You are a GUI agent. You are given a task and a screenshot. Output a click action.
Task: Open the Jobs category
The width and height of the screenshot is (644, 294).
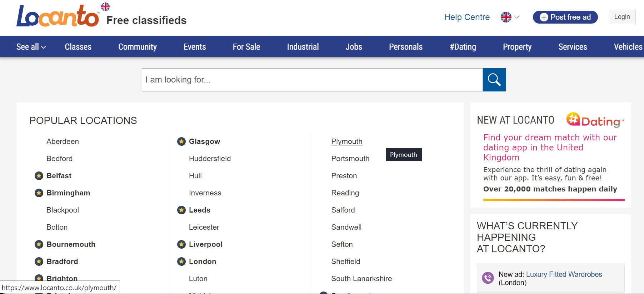(x=354, y=47)
